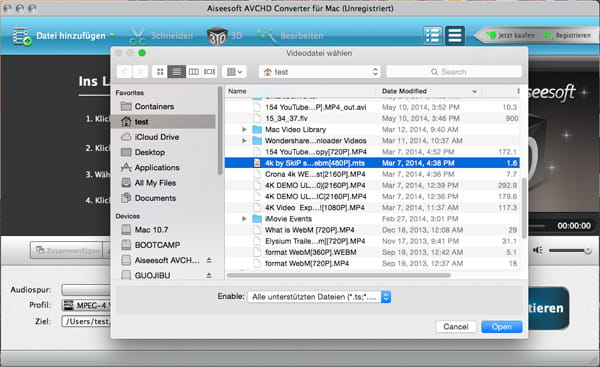Image resolution: width=600 pixels, height=367 pixels.
Task: Click Open in file dialog
Action: point(501,326)
